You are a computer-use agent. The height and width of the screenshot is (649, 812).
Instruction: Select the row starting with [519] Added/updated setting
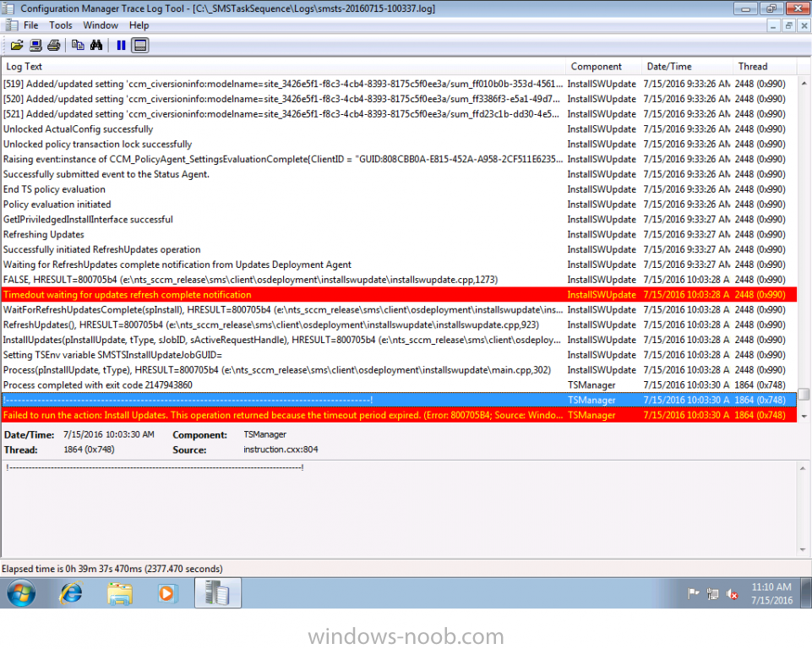399,84
